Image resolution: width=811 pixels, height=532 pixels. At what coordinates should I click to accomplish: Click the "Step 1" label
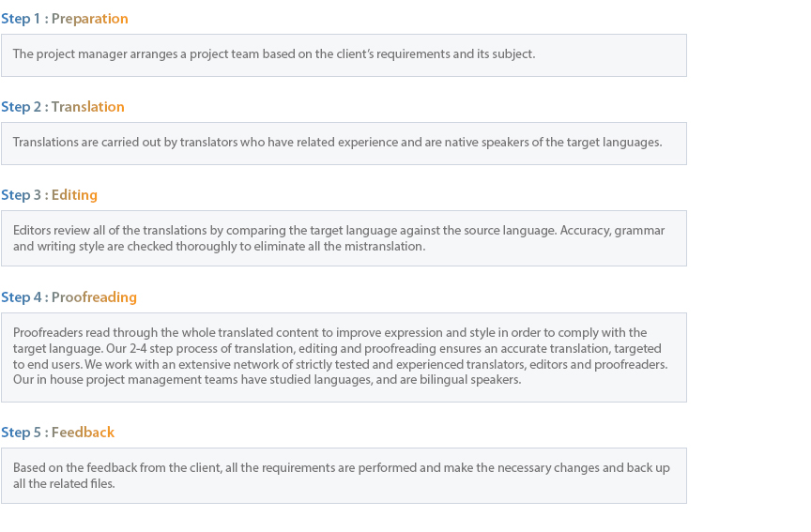tap(21, 19)
